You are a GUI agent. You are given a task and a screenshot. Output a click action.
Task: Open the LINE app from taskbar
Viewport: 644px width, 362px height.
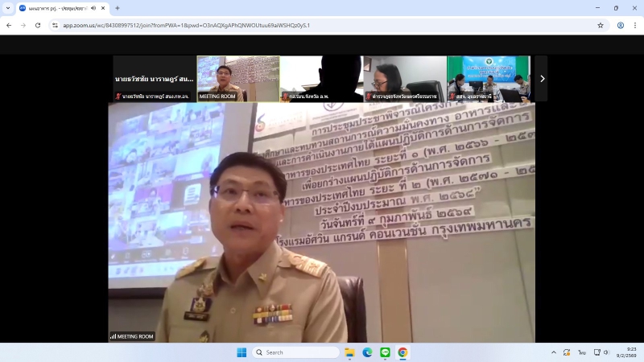pos(385,352)
